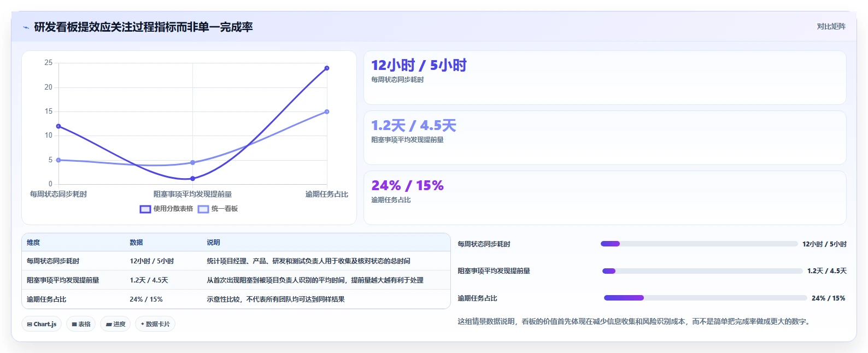Toggle the 统一看板 legend swatch
868x353 pixels.
tap(203, 209)
